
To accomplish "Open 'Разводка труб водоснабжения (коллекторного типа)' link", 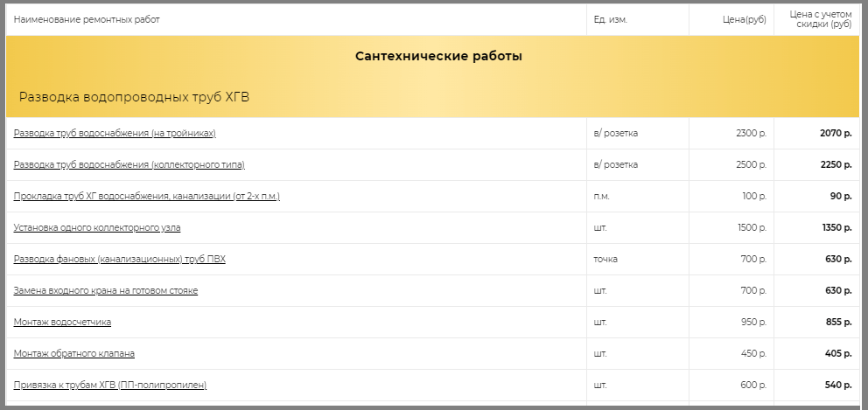I will point(129,165).
